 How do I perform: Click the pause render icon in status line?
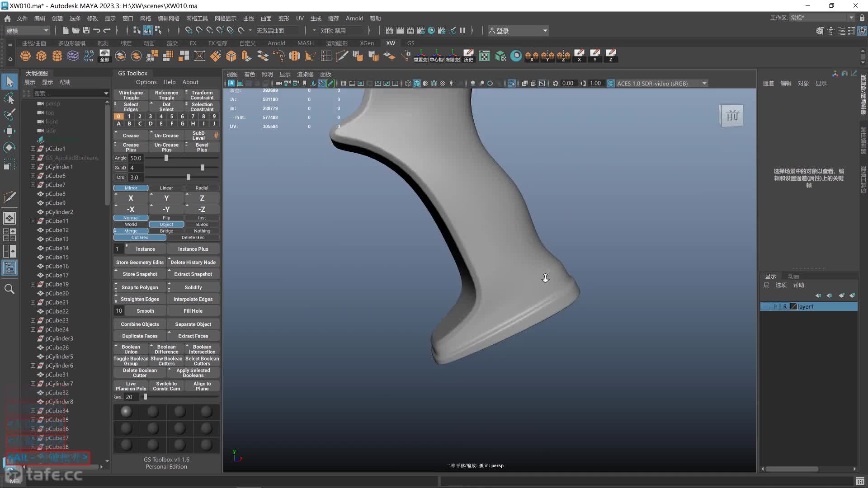(x=462, y=31)
